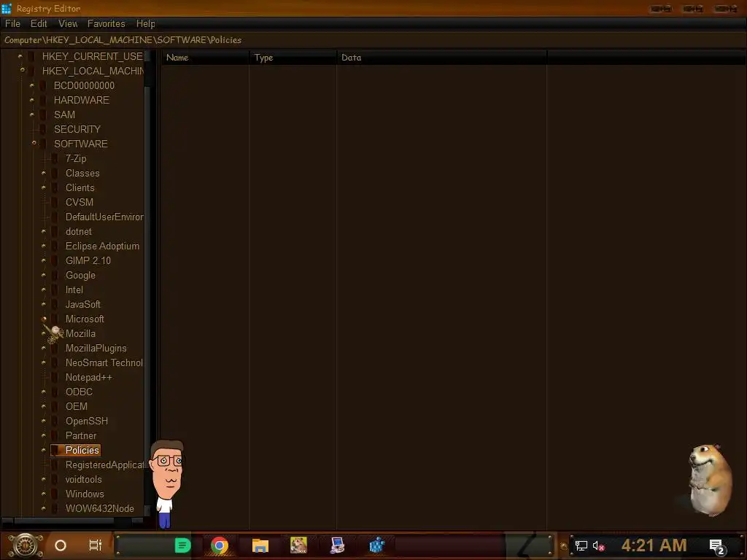Screen dimensions: 747x560
Task: Select the Intel key
Action: pos(74,290)
